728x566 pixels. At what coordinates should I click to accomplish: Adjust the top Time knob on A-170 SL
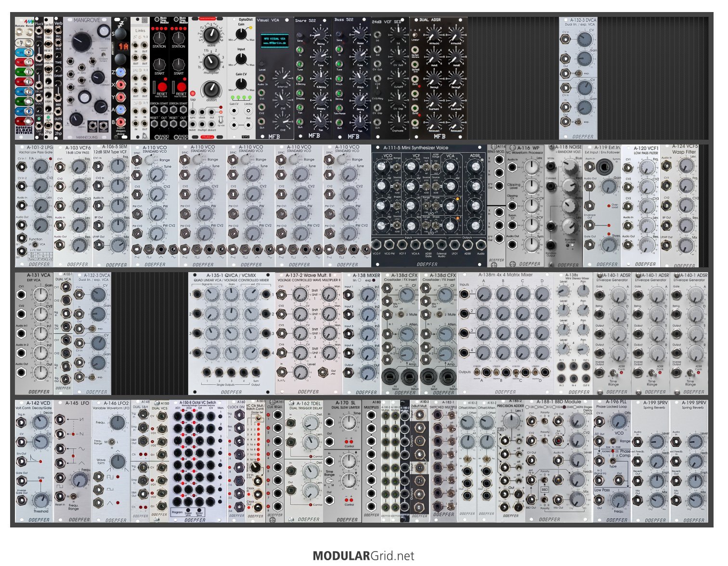349,422
